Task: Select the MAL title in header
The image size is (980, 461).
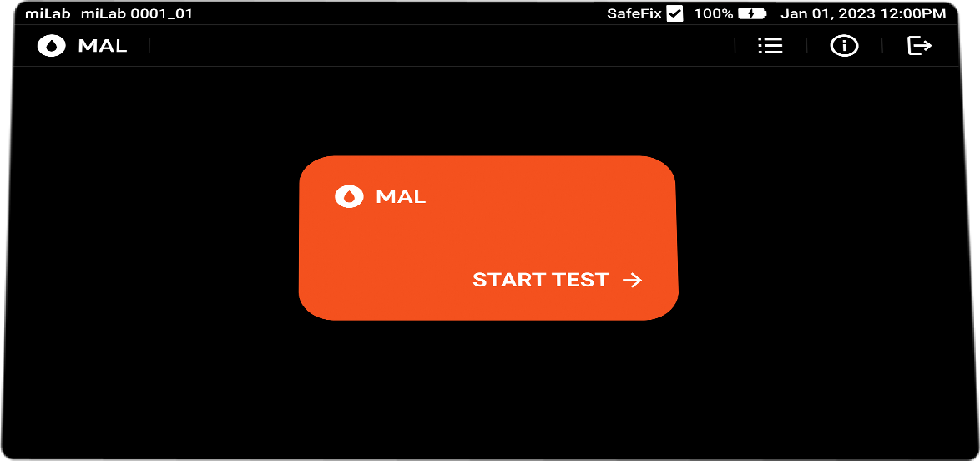Action: click(x=103, y=46)
